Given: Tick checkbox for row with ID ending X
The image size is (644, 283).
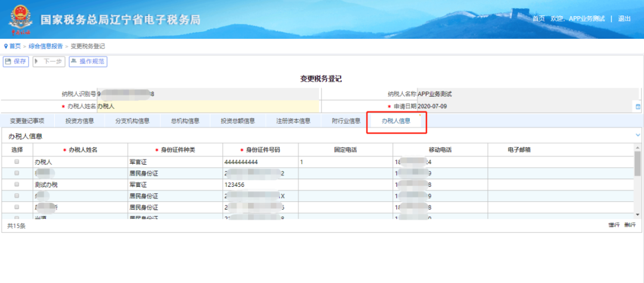Looking at the screenshot, I should (17, 196).
